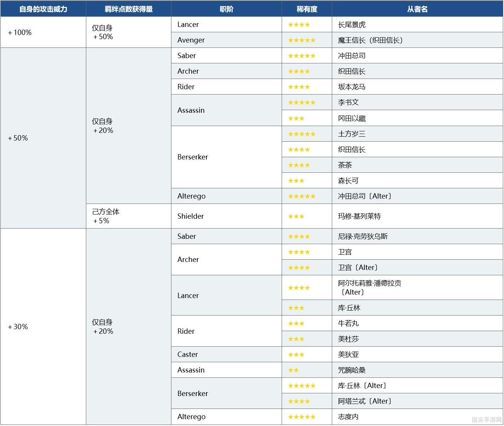This screenshot has height=426, width=504.
Task: Select the servant name 冈田以藏
Action: tap(352, 118)
